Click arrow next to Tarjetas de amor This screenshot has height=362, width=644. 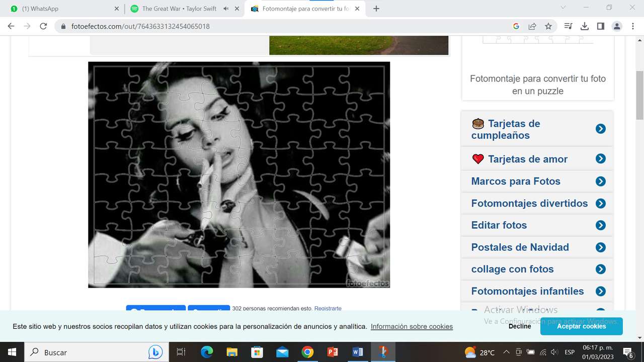[600, 159]
